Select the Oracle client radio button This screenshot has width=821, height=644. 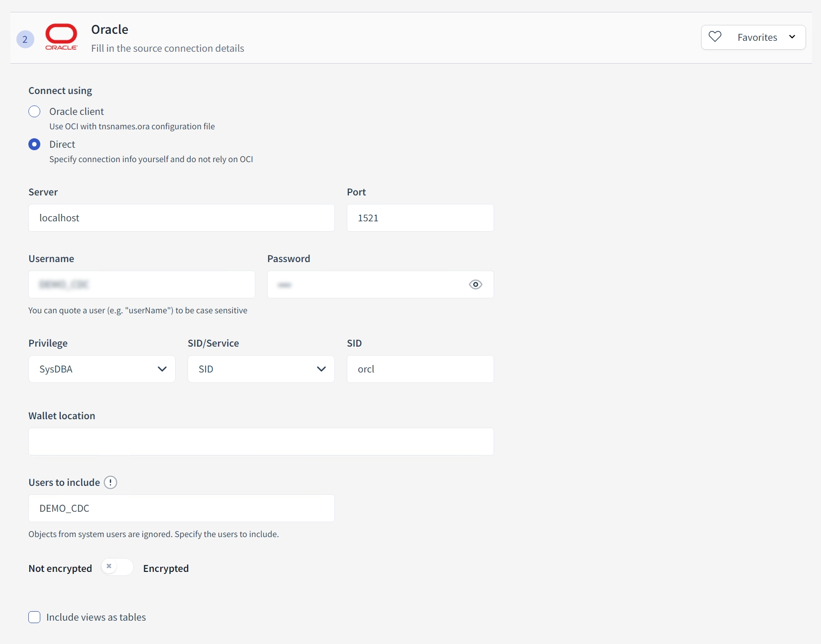(34, 111)
